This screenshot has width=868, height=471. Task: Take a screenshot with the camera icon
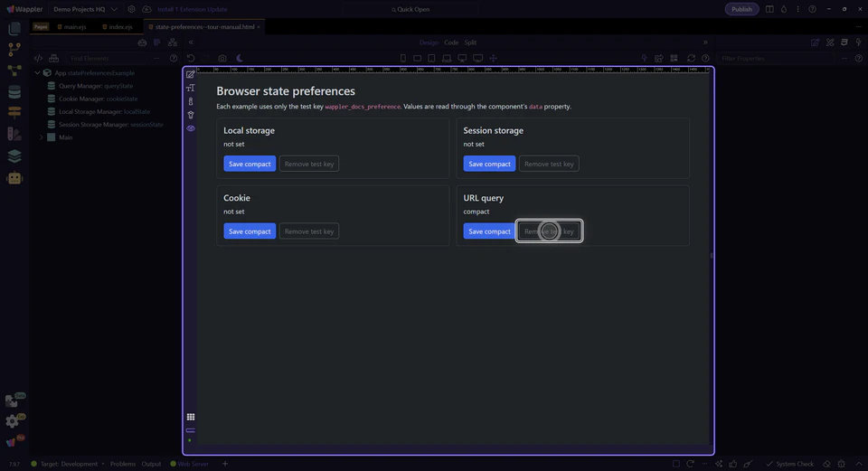pyautogui.click(x=222, y=58)
